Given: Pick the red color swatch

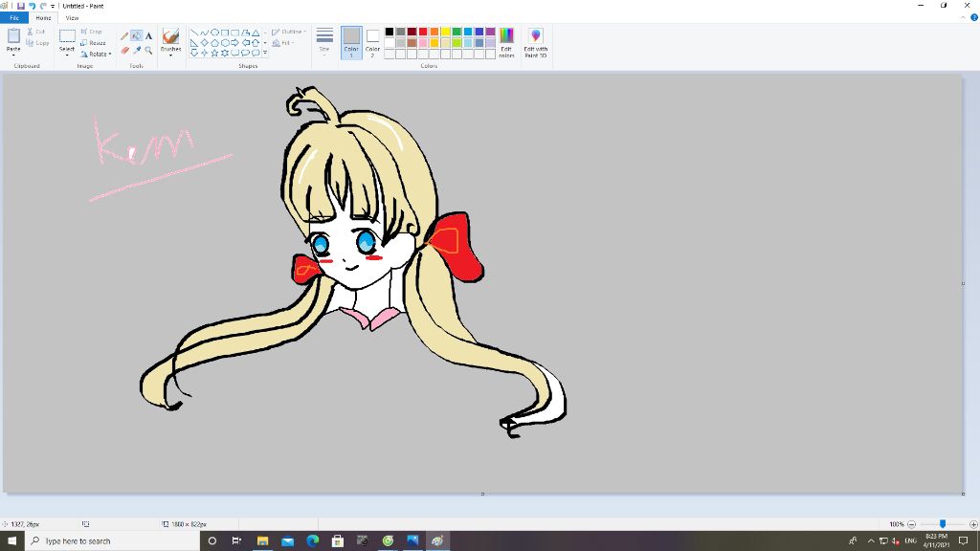Looking at the screenshot, I should coord(423,32).
